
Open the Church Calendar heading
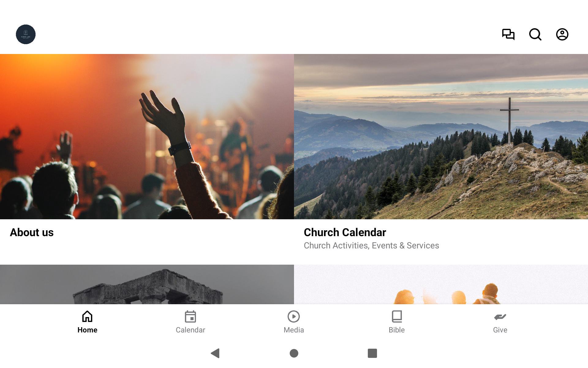[345, 232]
